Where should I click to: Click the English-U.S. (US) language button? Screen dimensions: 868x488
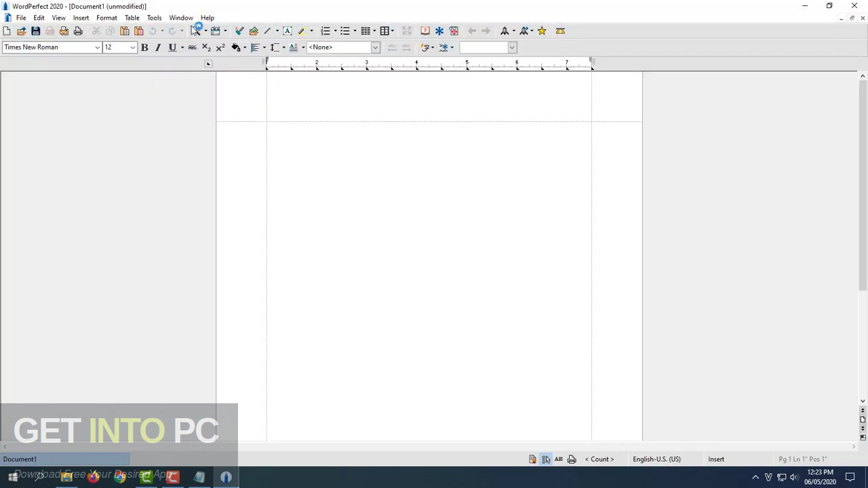pyautogui.click(x=656, y=460)
